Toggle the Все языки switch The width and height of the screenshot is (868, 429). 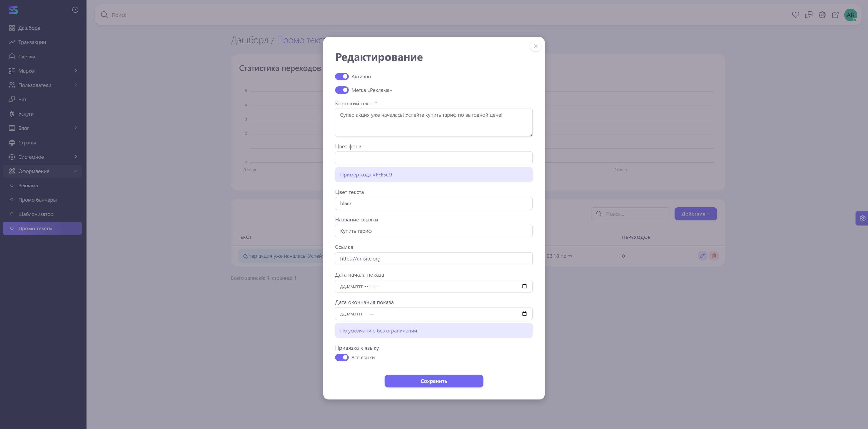pyautogui.click(x=342, y=357)
